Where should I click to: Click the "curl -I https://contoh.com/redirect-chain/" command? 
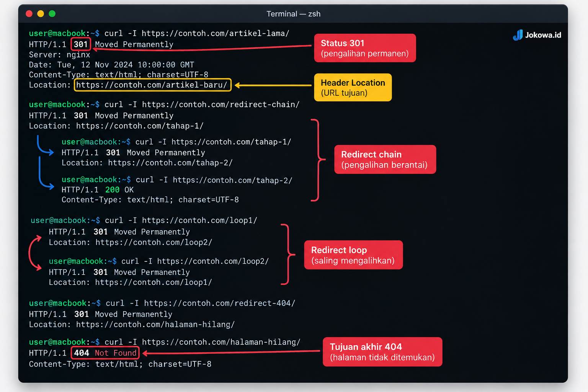(202, 105)
